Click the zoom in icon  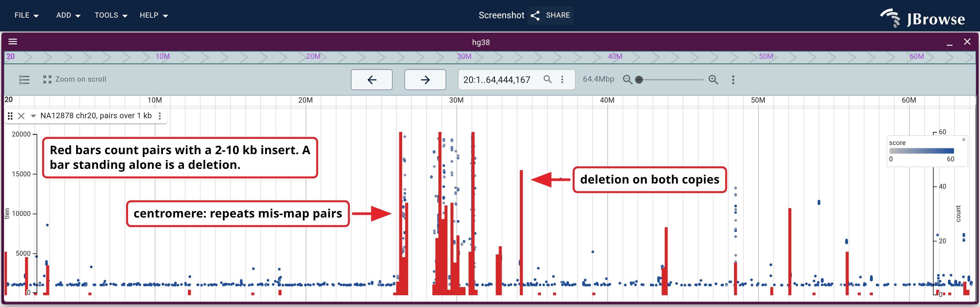pos(713,79)
